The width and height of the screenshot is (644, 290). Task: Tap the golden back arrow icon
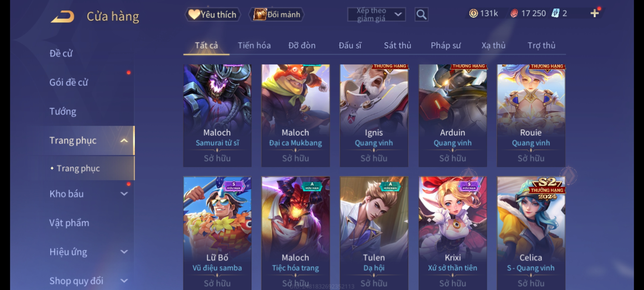coord(62,17)
